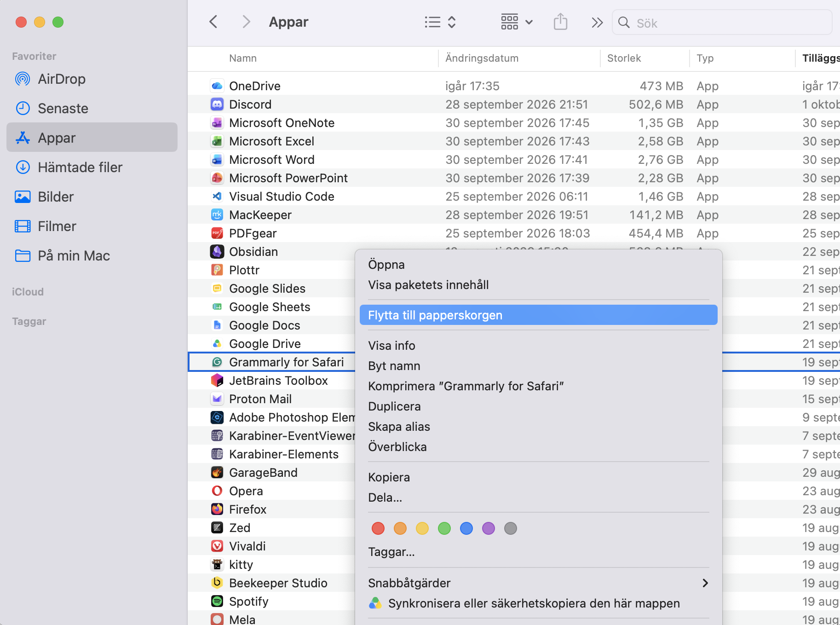840x625 pixels.
Task: Go back with the left arrow
Action: (x=213, y=22)
